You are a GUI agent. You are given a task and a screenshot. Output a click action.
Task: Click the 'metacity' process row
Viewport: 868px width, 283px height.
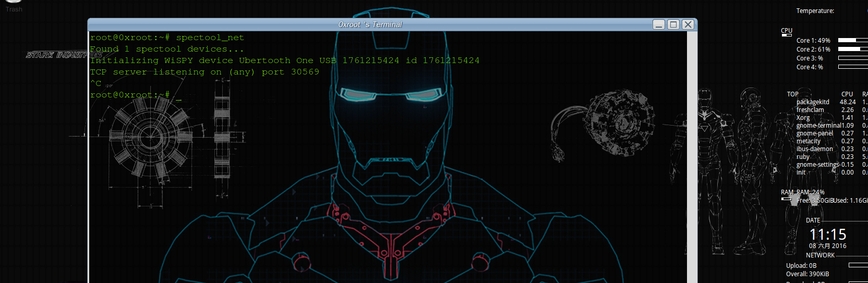(x=832, y=141)
